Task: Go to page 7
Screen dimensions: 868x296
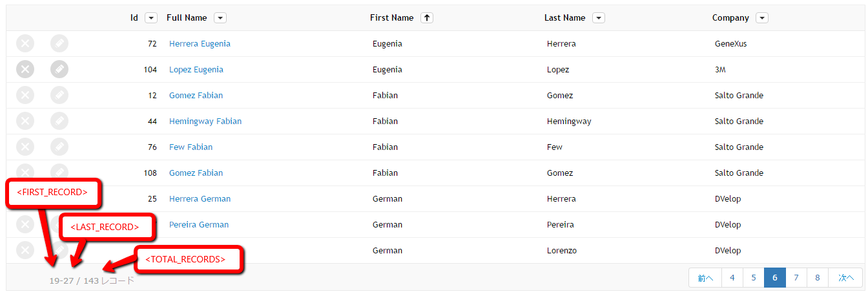Action: pos(796,278)
